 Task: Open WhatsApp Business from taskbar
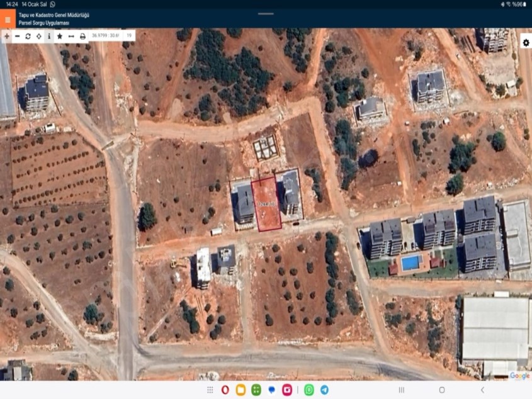309,390
